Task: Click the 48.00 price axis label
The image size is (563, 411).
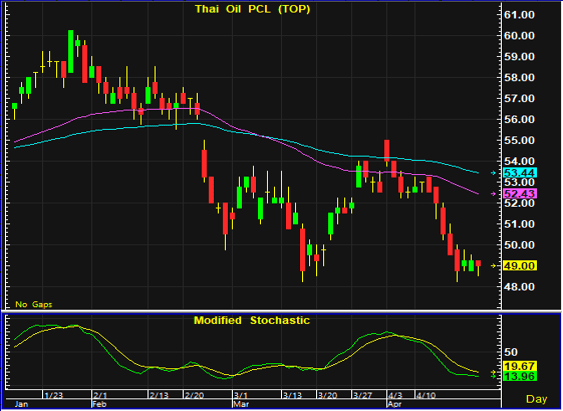Action: [519, 287]
